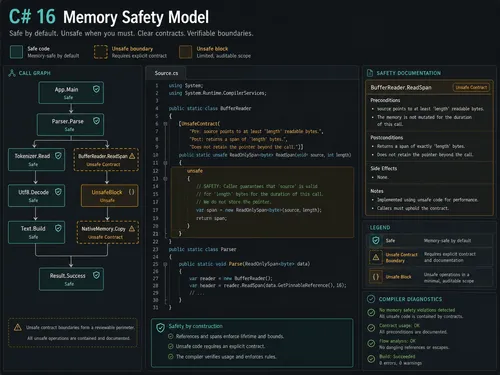Click the shield icon on Parser.Parse node
The height and width of the screenshot is (375, 500).
point(96,121)
